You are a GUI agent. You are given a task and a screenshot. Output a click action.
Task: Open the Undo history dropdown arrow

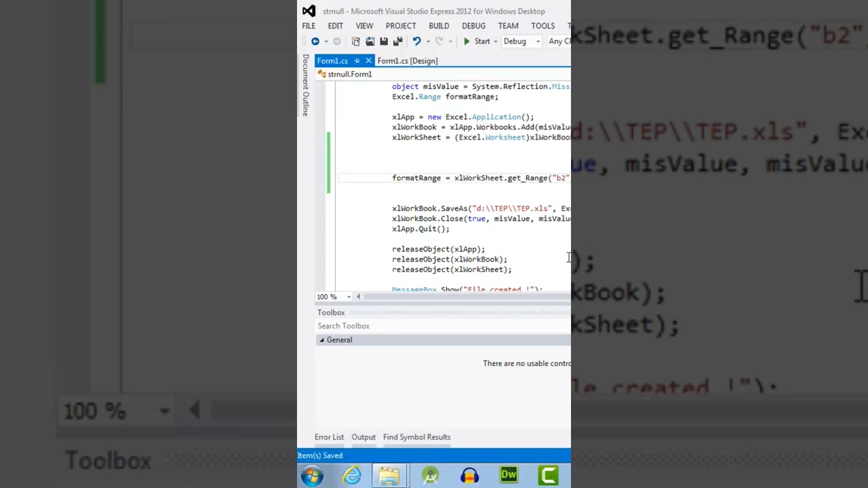coord(427,41)
